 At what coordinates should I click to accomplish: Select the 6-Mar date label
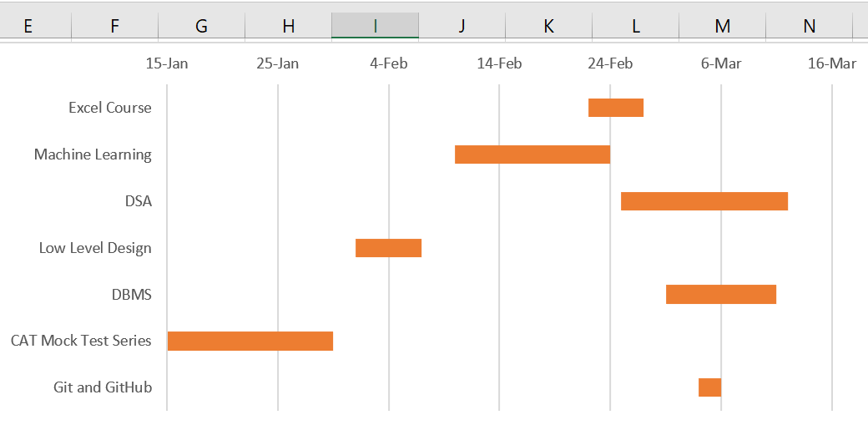point(721,63)
